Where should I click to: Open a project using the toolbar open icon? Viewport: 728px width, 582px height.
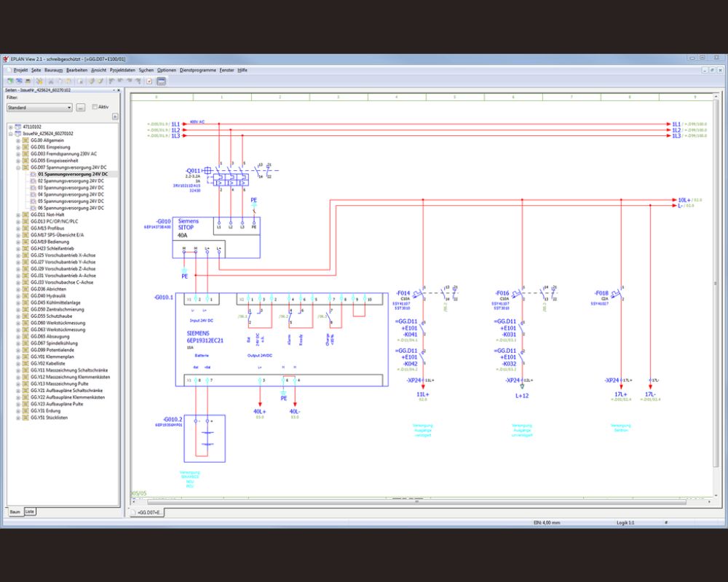point(19,80)
